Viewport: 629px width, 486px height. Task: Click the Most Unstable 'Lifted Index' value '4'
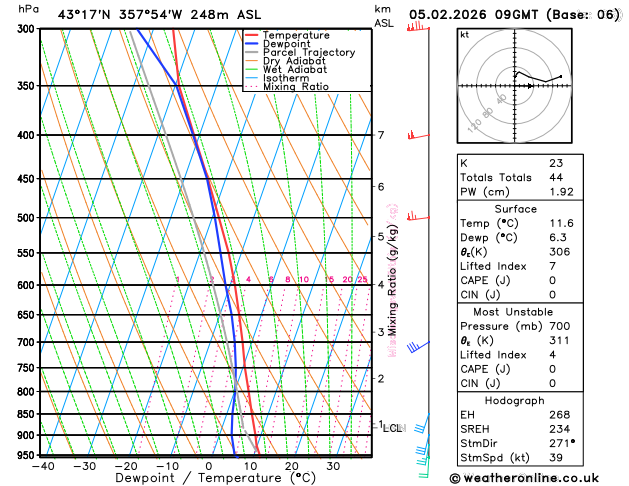553,355
